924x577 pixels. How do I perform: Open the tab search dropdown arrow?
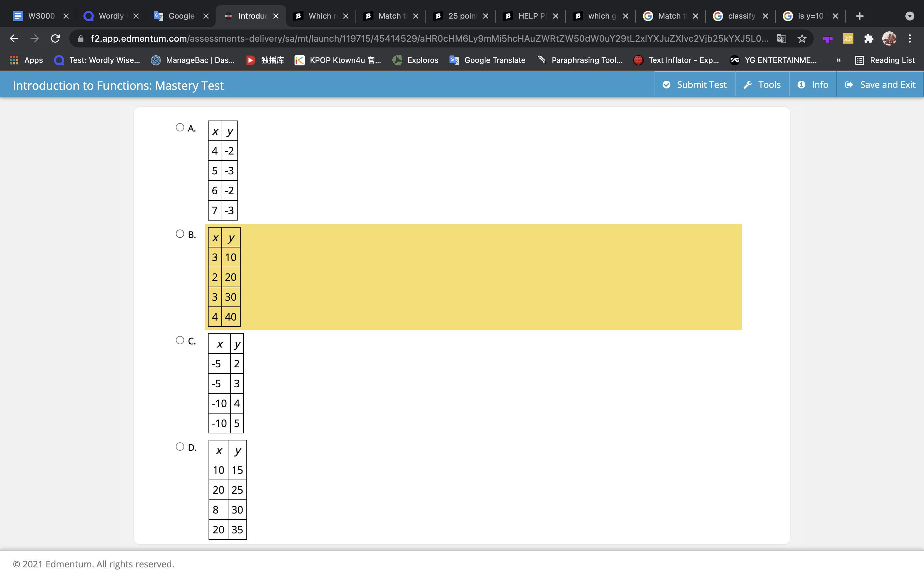point(910,16)
